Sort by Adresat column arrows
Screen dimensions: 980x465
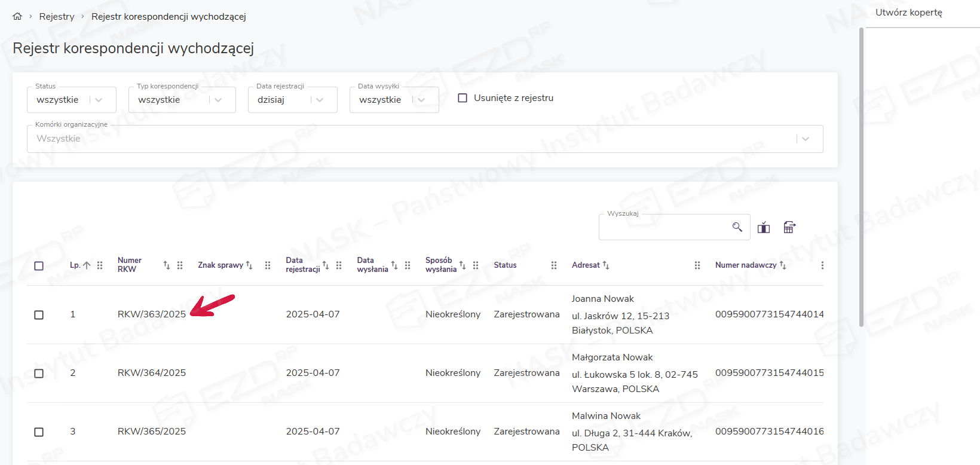tap(606, 265)
